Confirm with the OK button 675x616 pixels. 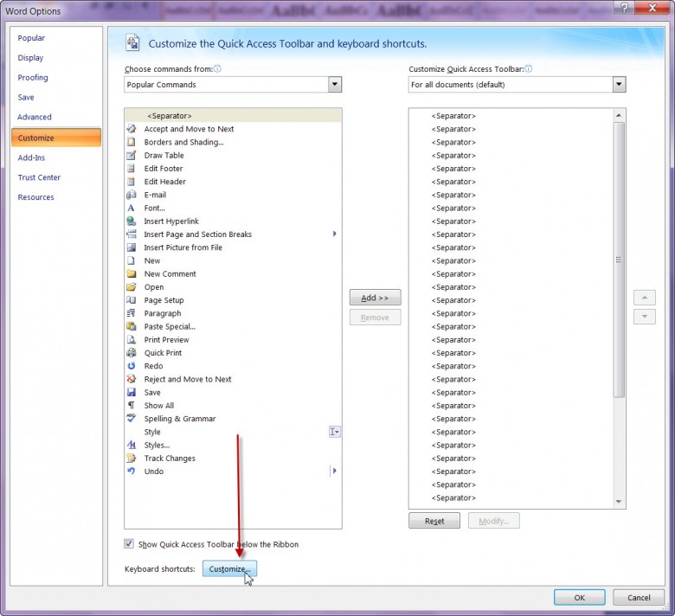(x=580, y=598)
